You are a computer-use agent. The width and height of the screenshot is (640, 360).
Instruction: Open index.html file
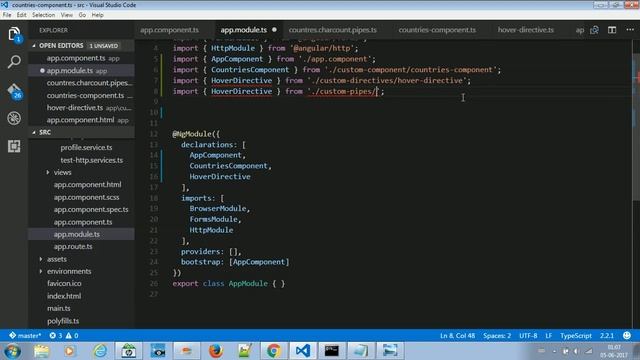(64, 296)
